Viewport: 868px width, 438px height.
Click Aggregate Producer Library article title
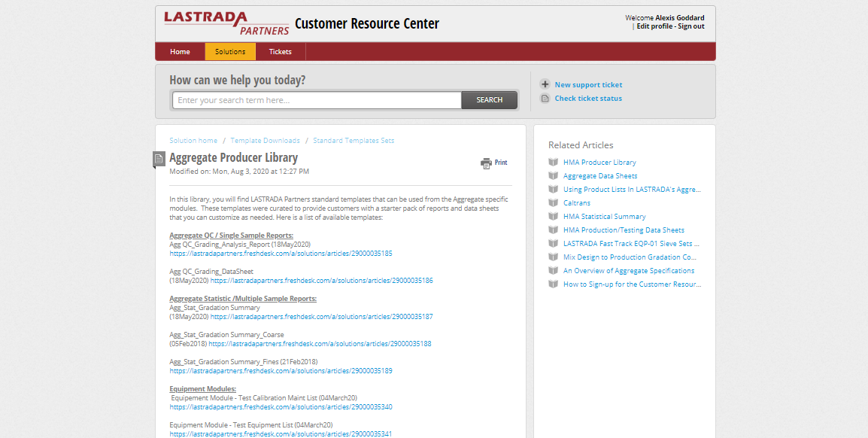point(234,158)
